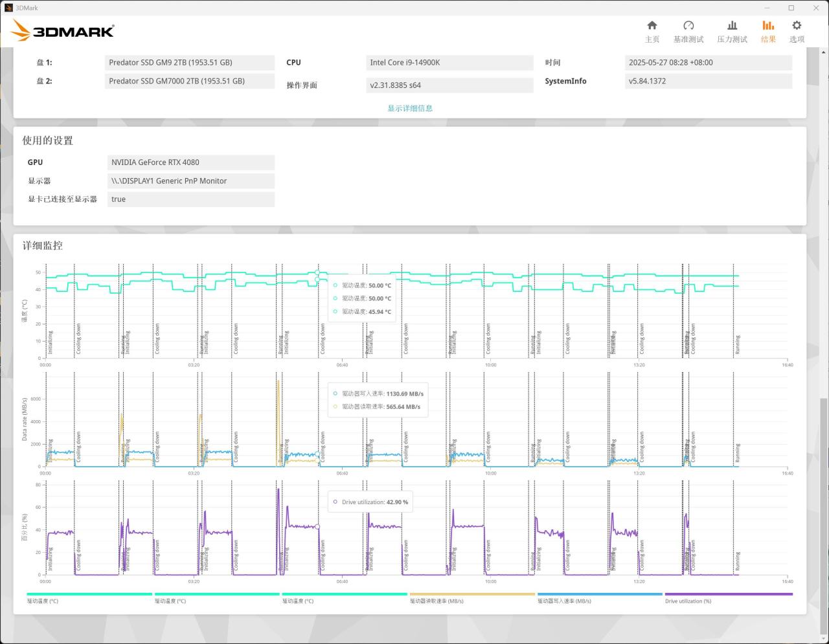Click the 盘 1: label
Screen dimensions: 829x644
(44, 63)
